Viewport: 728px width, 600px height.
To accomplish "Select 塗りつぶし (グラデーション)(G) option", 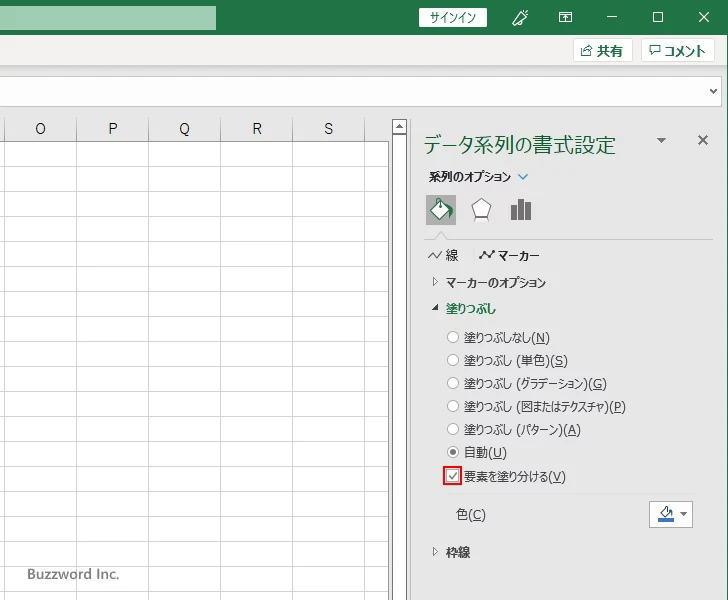I will pyautogui.click(x=453, y=383).
